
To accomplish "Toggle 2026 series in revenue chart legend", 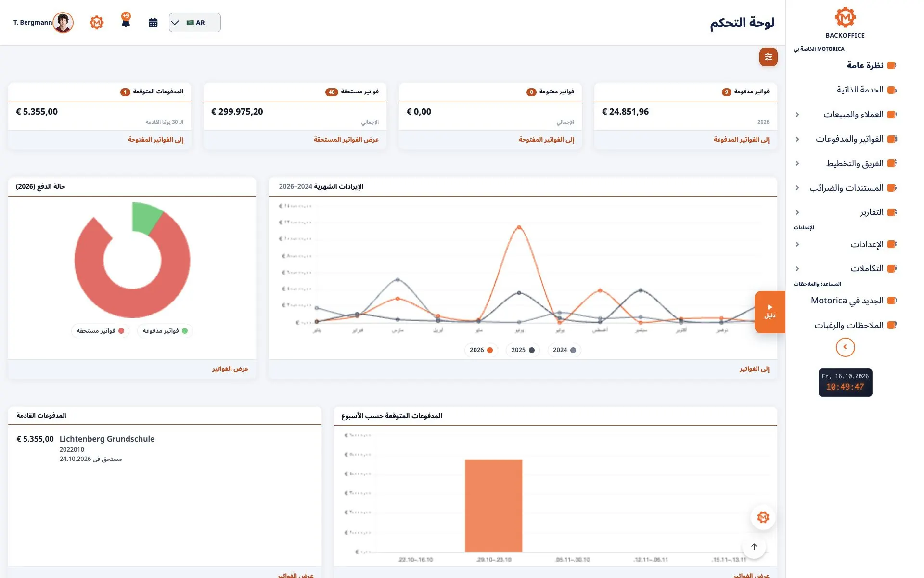I will 481,350.
